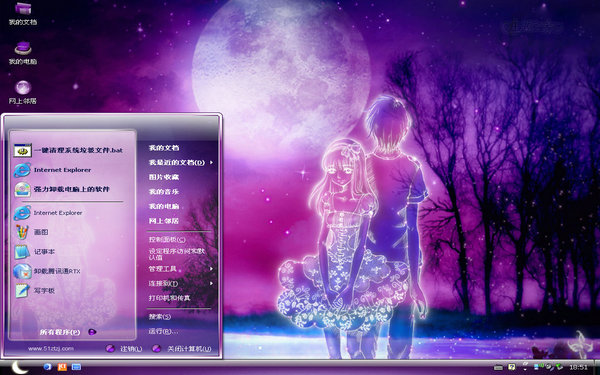The height and width of the screenshot is (375, 600).
Task: Click the 18:51 system tray clock
Action: 579,367
